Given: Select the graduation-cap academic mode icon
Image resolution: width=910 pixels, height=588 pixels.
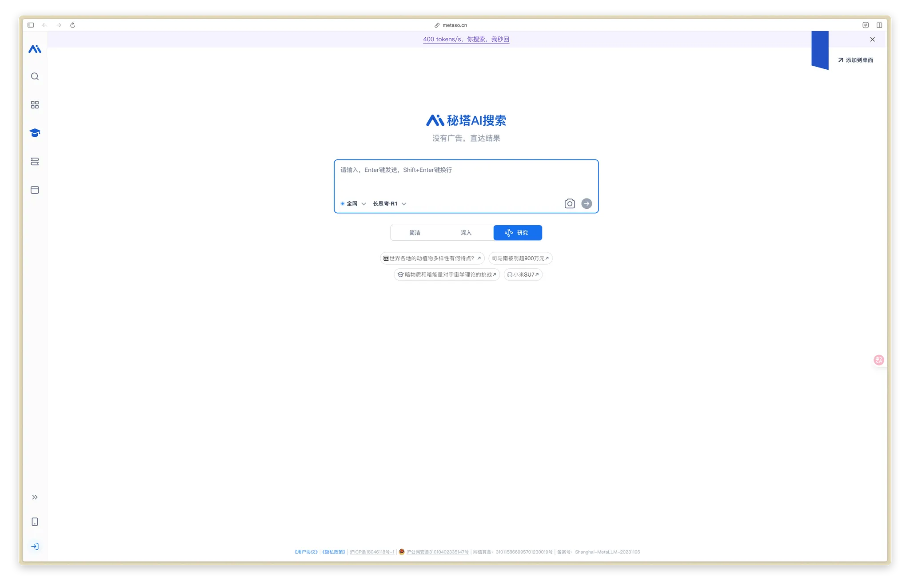Looking at the screenshot, I should pyautogui.click(x=35, y=132).
